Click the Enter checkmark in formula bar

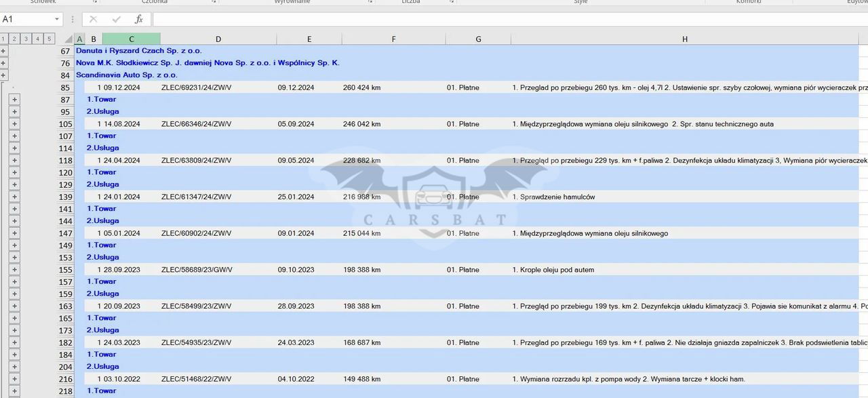[x=116, y=19]
